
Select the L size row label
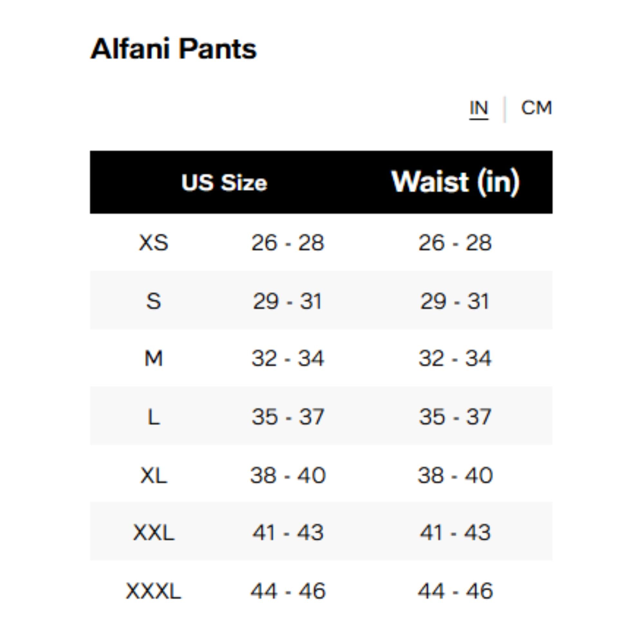click(154, 416)
